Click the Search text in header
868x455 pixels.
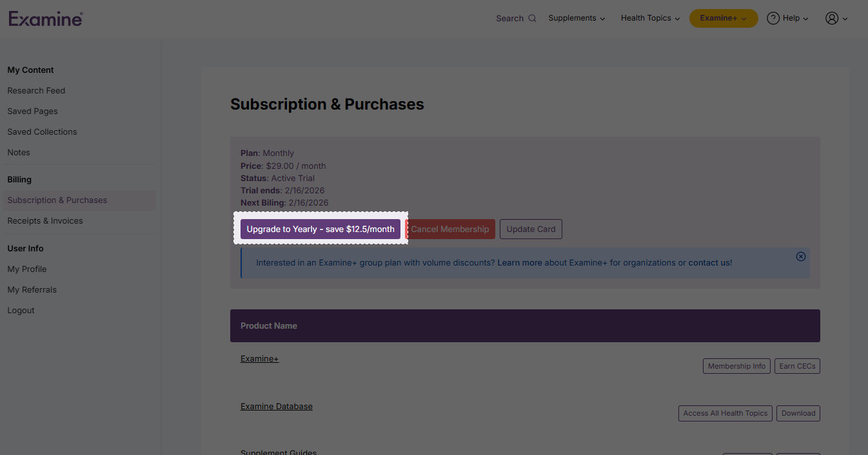pos(509,18)
